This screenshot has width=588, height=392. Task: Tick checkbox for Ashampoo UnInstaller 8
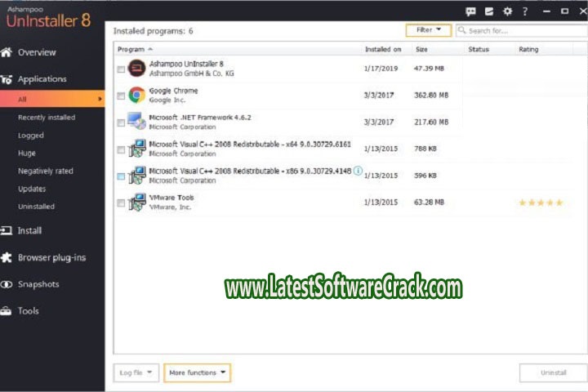[x=121, y=69]
